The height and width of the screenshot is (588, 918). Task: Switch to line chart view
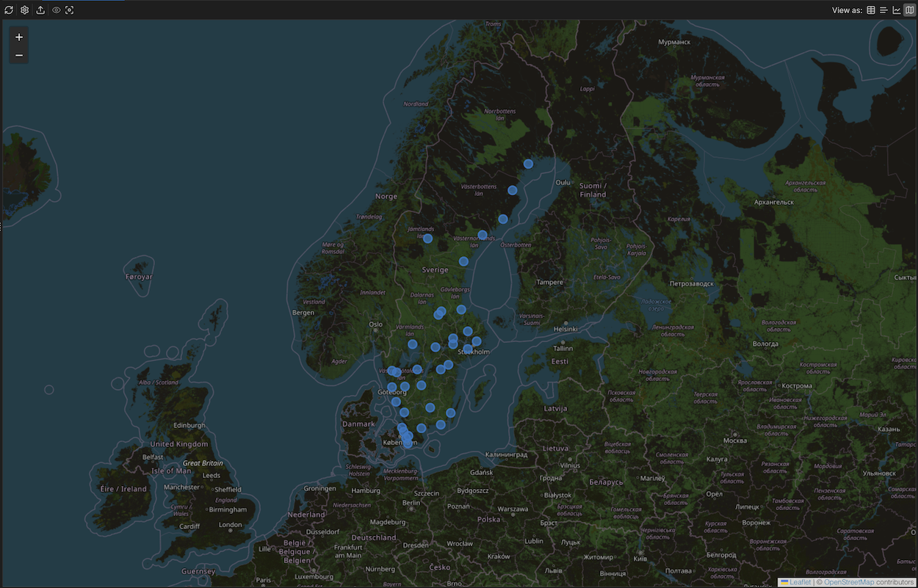[897, 10]
